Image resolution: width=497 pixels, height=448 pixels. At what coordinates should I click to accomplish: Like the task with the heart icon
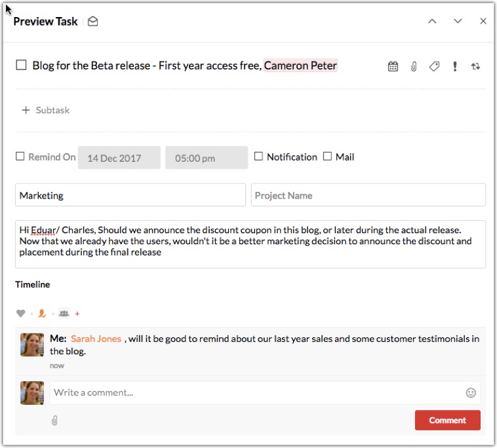coord(20,314)
